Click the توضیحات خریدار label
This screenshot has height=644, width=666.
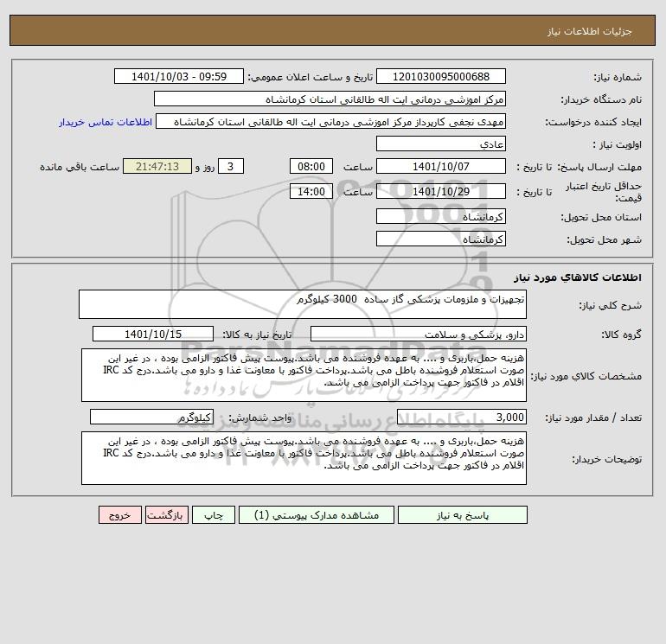click(607, 459)
